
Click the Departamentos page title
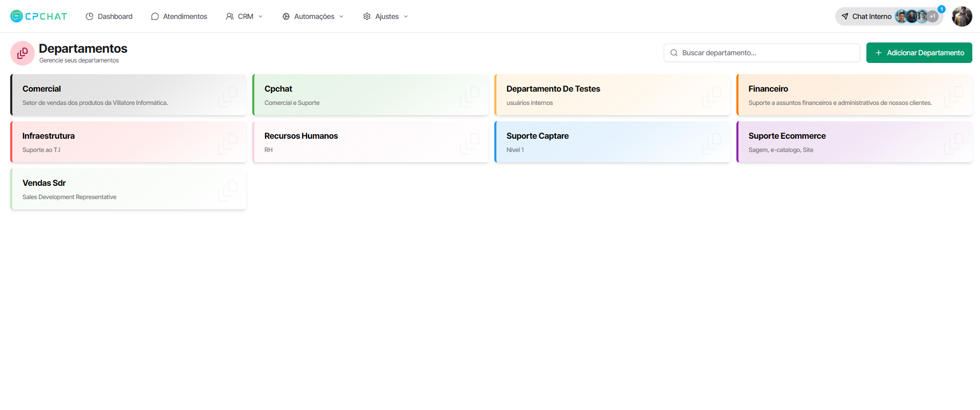coord(83,49)
